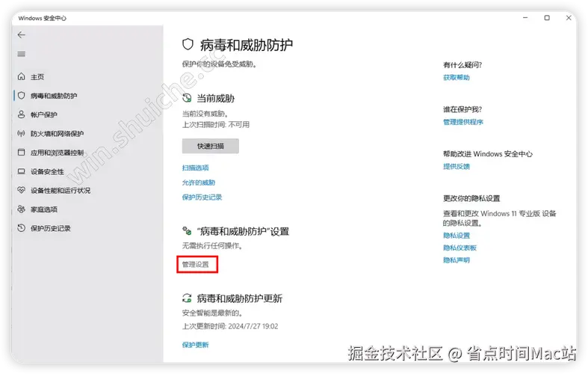
Task: Click the 更改你的隐私设置 heading
Action: (x=471, y=198)
